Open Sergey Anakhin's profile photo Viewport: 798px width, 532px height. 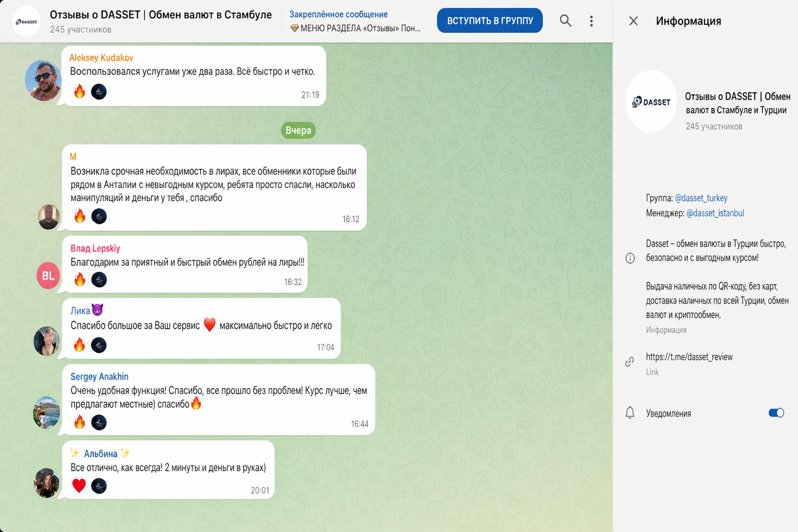pos(47,413)
